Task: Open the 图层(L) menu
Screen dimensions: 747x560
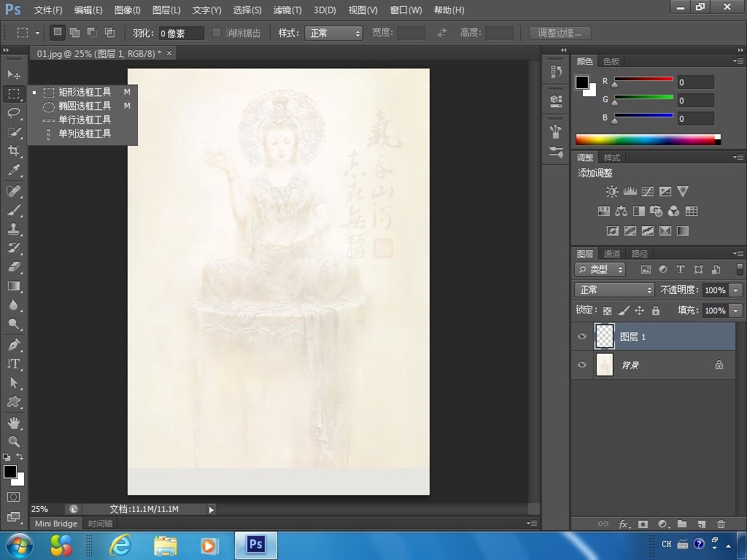Action: tap(166, 10)
